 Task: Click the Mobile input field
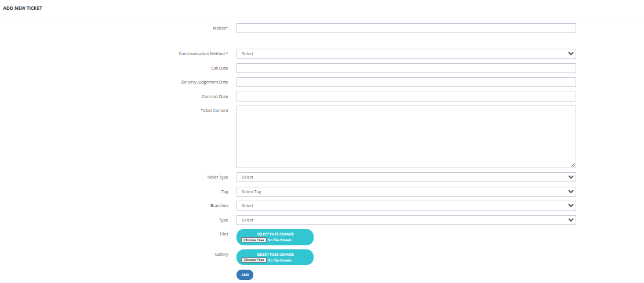406,28
